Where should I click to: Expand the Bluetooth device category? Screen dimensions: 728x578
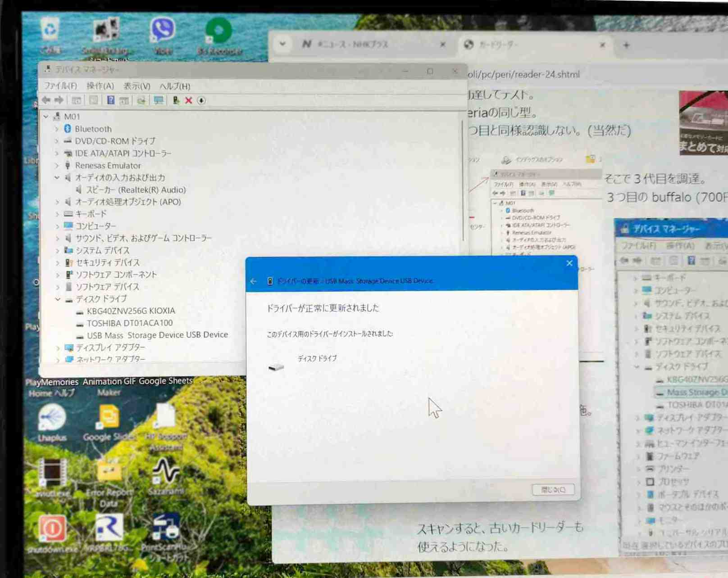point(57,129)
